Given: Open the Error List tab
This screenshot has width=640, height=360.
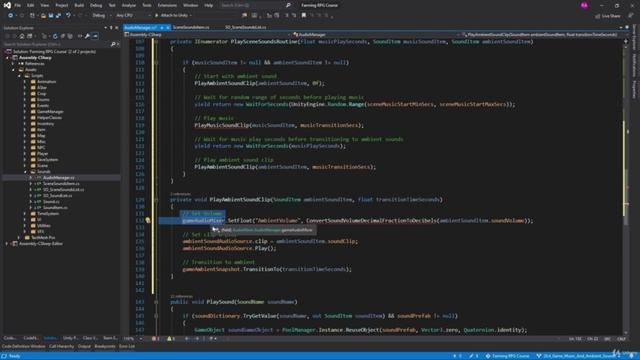Looking at the screenshot, I should coord(127,347).
